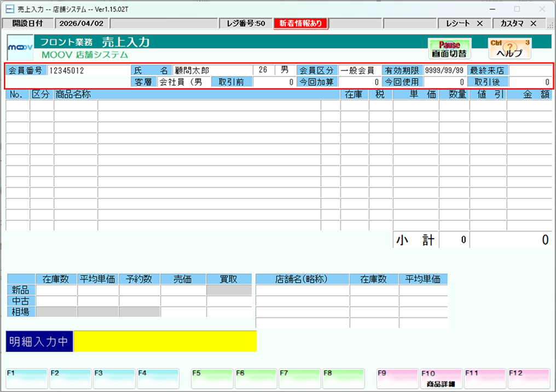Click the MOOV logo icon

point(20,49)
